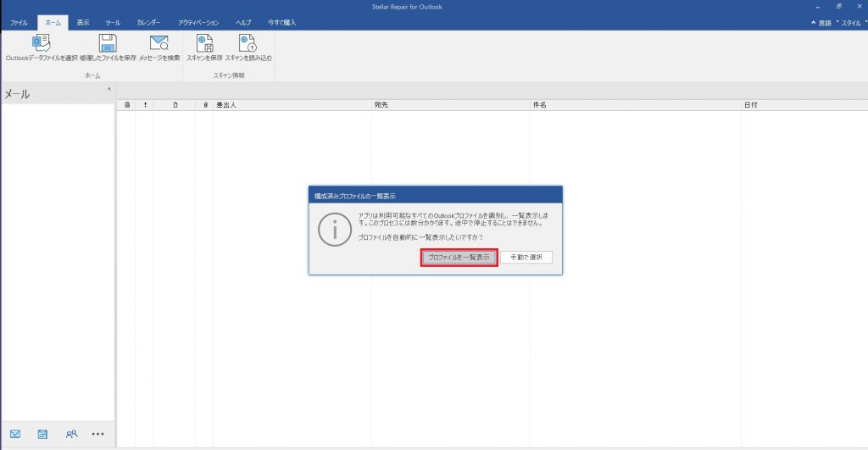Image resolution: width=868 pixels, height=450 pixels.
Task: Sort by item type column header
Action: tap(175, 104)
